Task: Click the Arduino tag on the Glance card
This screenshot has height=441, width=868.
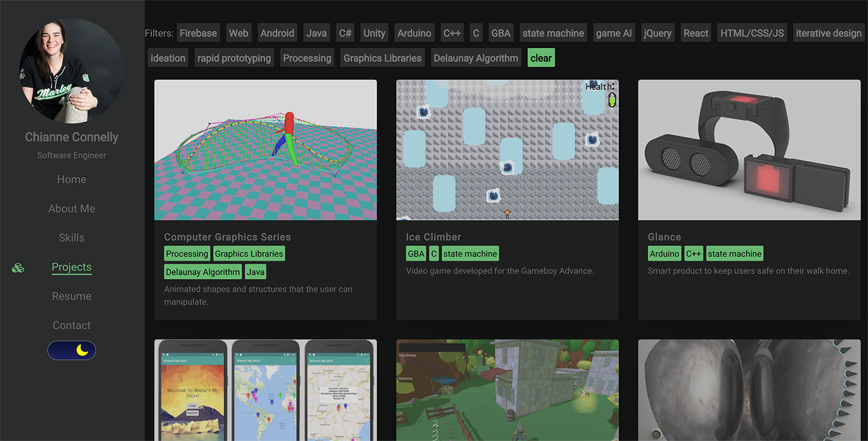Action: coord(664,253)
